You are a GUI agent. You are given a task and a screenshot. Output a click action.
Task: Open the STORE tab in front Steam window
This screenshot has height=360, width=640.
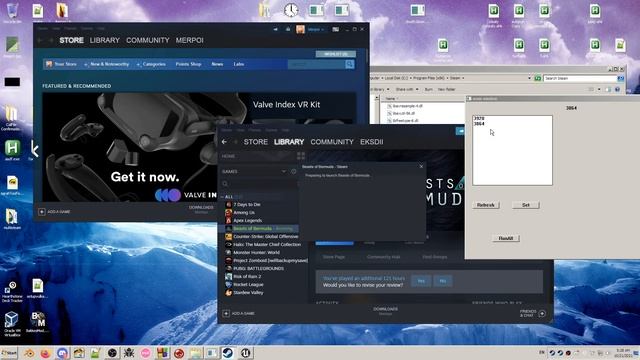(x=256, y=142)
